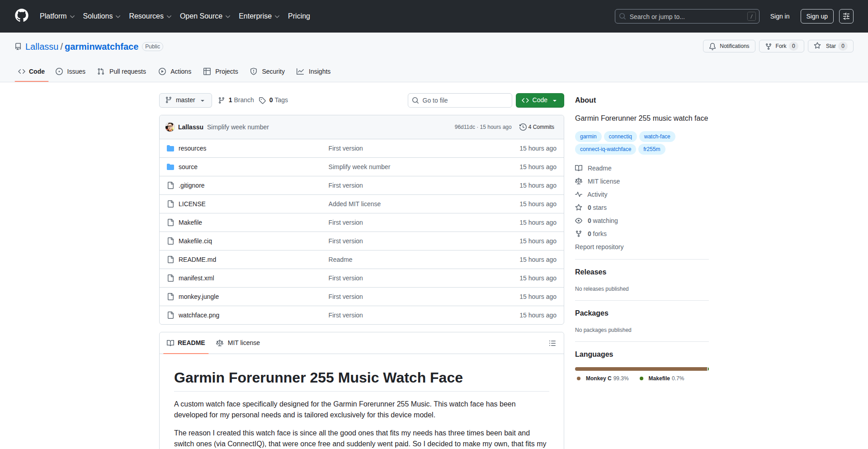This screenshot has height=449, width=868.
Task: Focus the Search or jump to field
Action: [x=687, y=16]
